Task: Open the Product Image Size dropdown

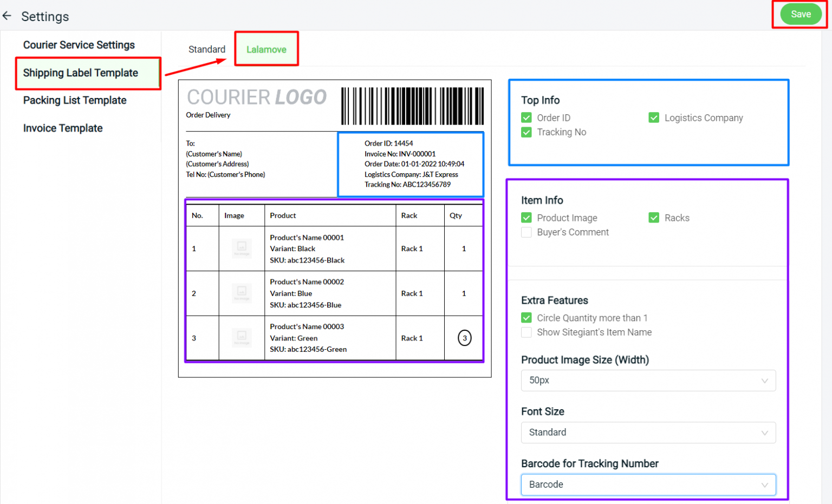Action: click(x=648, y=380)
